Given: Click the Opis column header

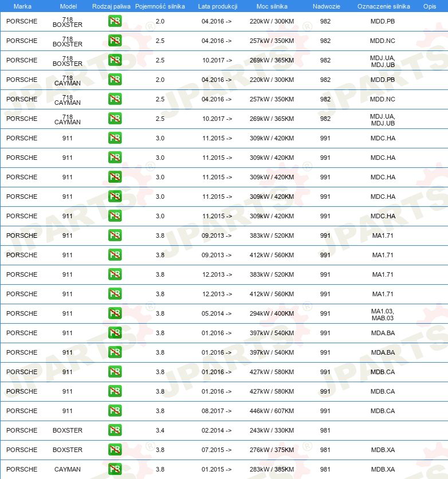Looking at the screenshot, I should pyautogui.click(x=429, y=6).
